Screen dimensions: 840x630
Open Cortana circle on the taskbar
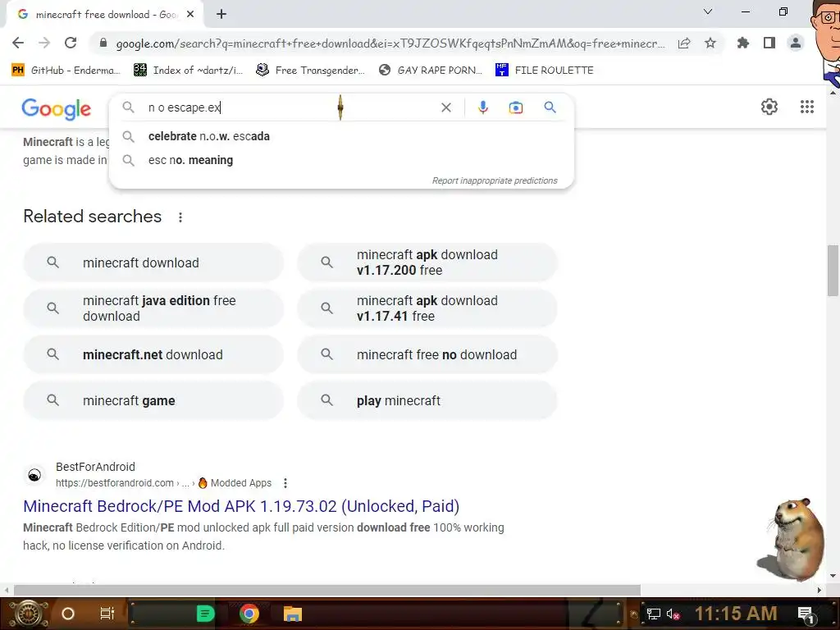point(68,614)
